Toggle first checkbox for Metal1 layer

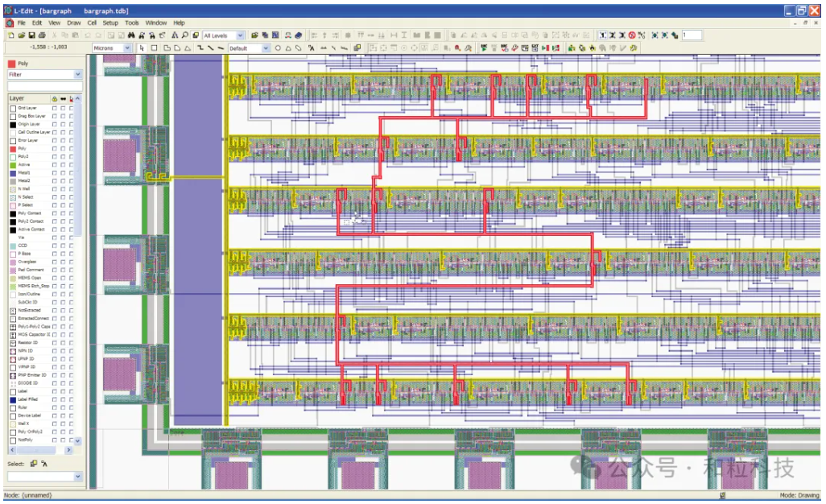click(55, 173)
